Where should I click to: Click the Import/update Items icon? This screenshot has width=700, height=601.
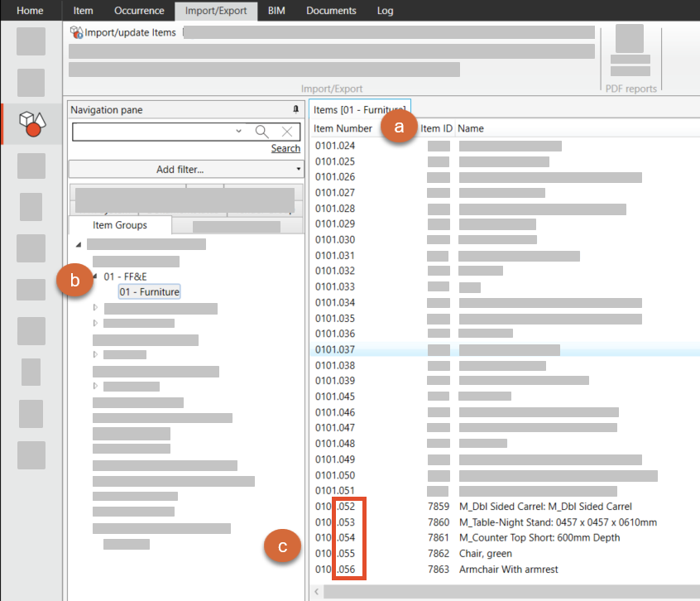coord(77,32)
